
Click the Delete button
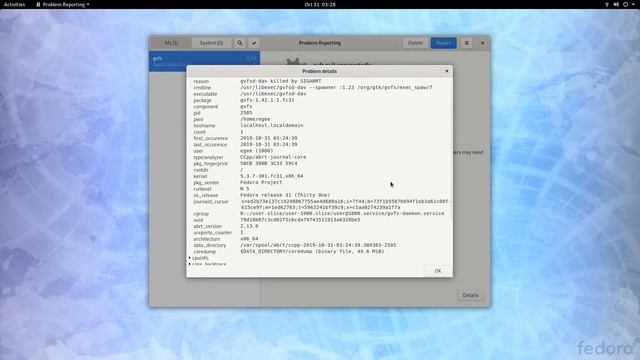click(x=416, y=43)
